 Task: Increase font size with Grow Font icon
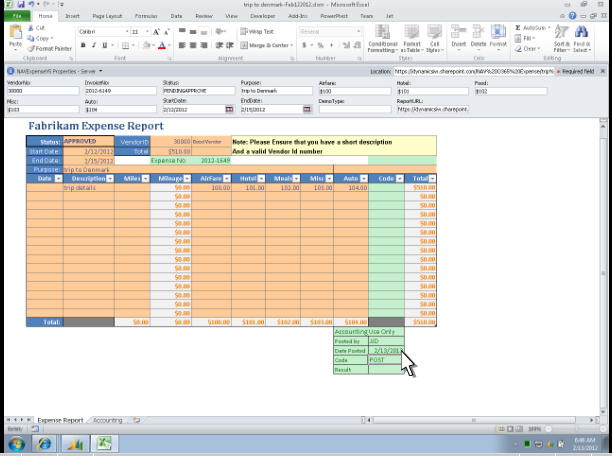pos(156,32)
